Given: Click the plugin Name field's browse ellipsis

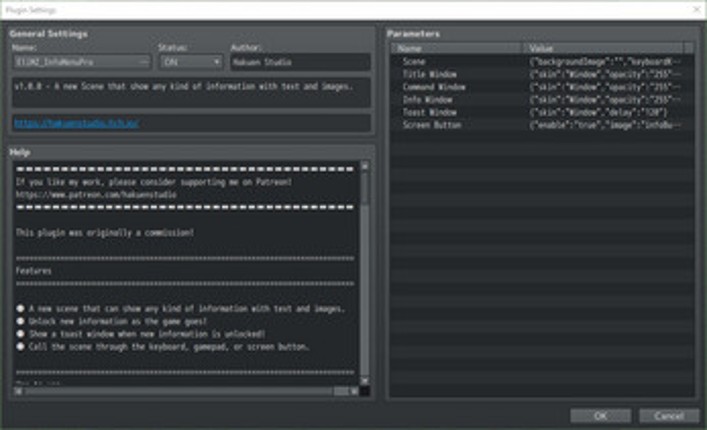Looking at the screenshot, I should click(x=144, y=62).
